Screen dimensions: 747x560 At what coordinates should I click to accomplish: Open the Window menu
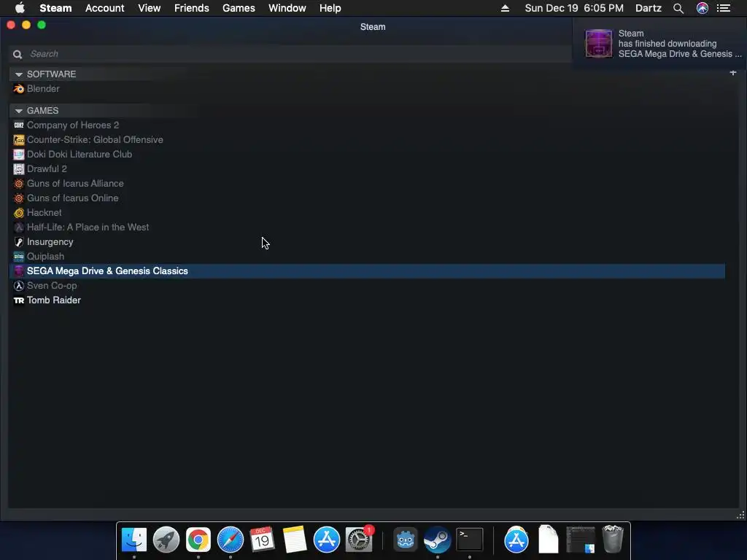coord(287,8)
